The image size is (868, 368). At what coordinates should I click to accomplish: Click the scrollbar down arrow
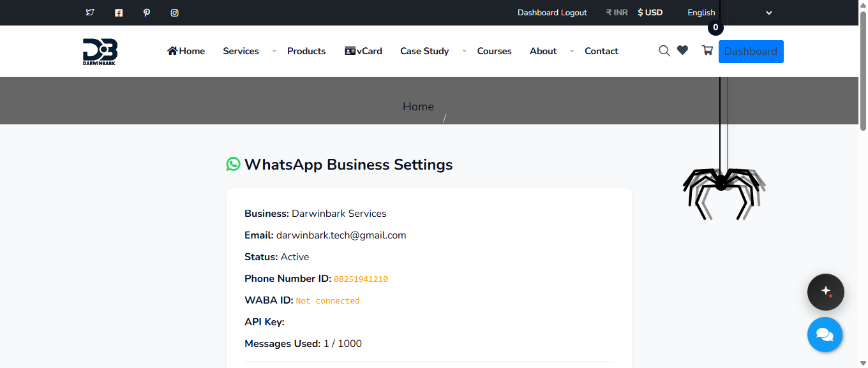863,363
